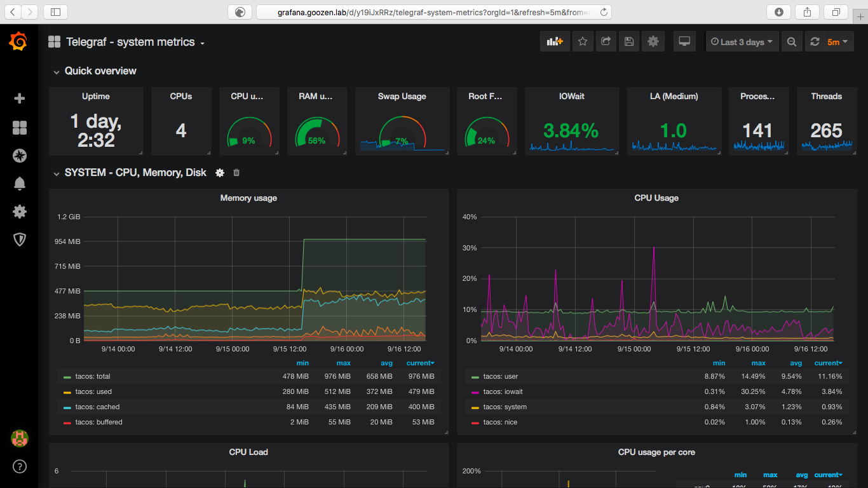Sort CPU Usage legend by avg column

coord(796,363)
